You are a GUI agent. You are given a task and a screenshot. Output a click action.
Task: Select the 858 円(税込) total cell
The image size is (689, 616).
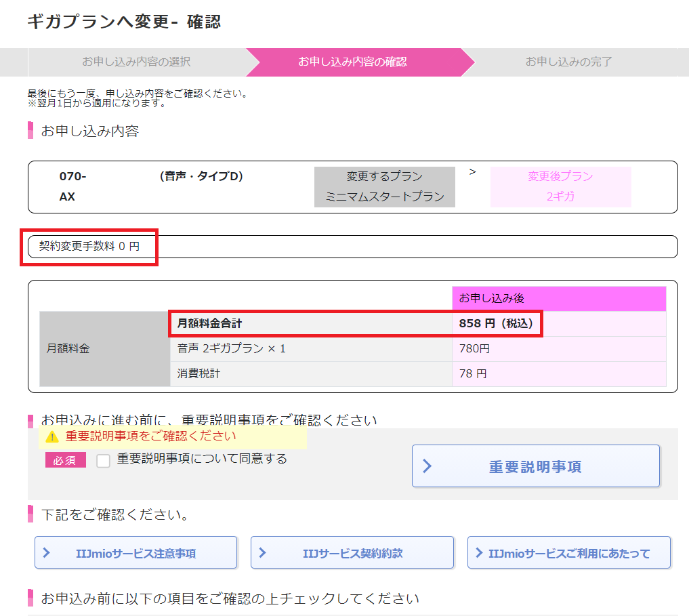[496, 323]
